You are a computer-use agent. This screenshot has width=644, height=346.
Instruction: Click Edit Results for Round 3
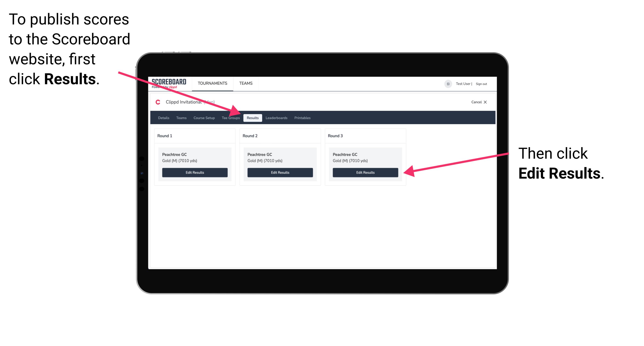(x=365, y=173)
